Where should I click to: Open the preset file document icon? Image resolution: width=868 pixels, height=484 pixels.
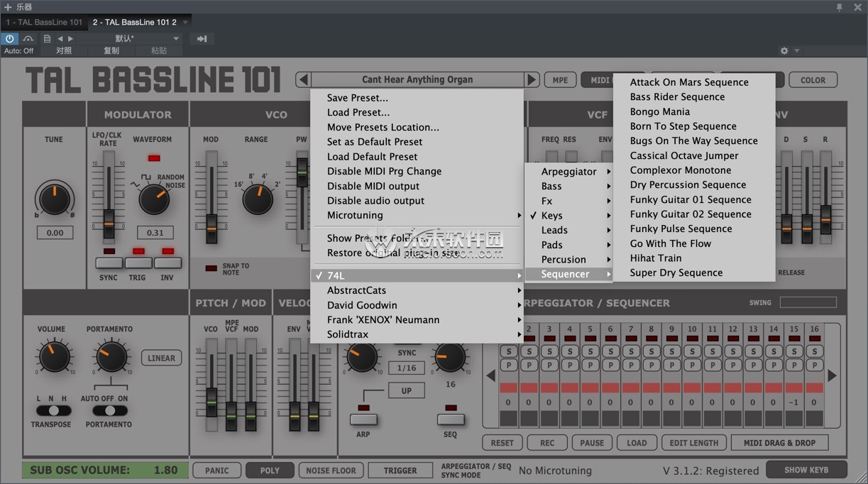pyautogui.click(x=47, y=38)
